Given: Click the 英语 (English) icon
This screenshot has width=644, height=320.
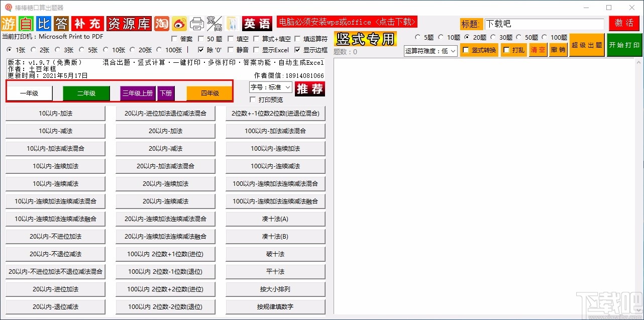Looking at the screenshot, I should (x=257, y=23).
